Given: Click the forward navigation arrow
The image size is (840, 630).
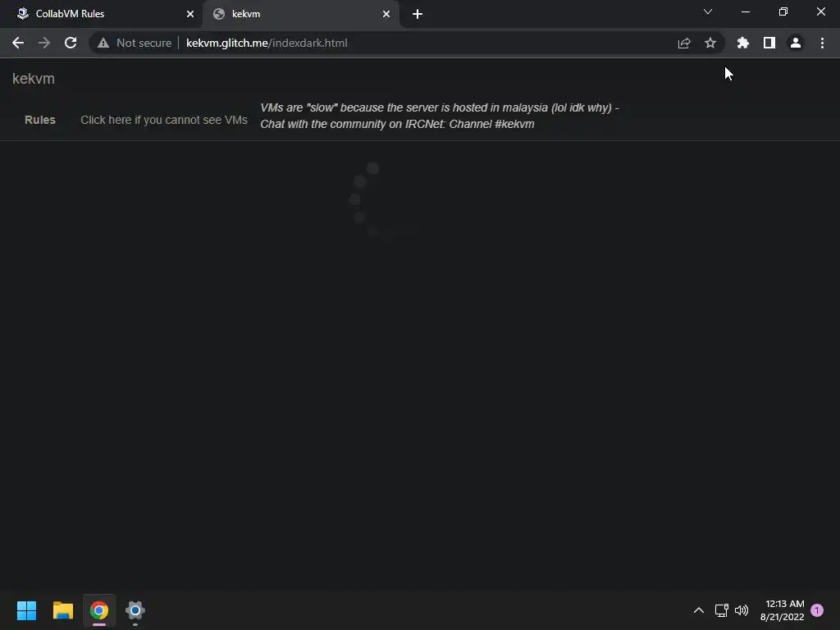Looking at the screenshot, I should [x=44, y=43].
